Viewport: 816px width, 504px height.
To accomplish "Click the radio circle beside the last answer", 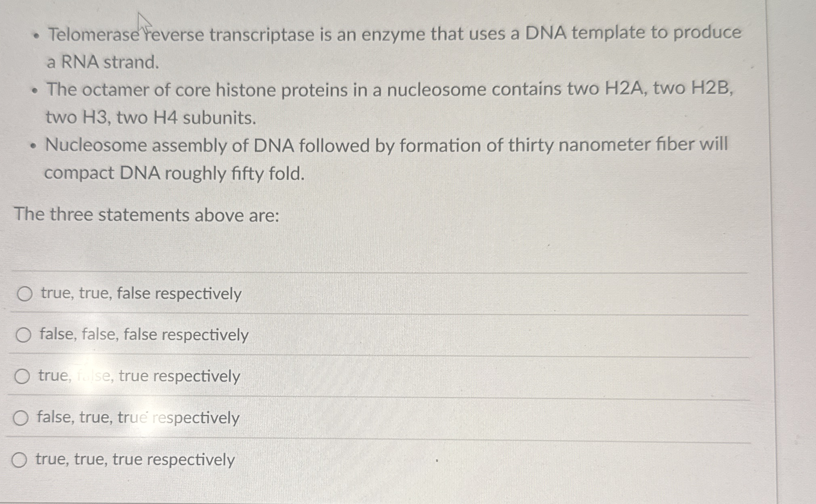I will coord(20,460).
